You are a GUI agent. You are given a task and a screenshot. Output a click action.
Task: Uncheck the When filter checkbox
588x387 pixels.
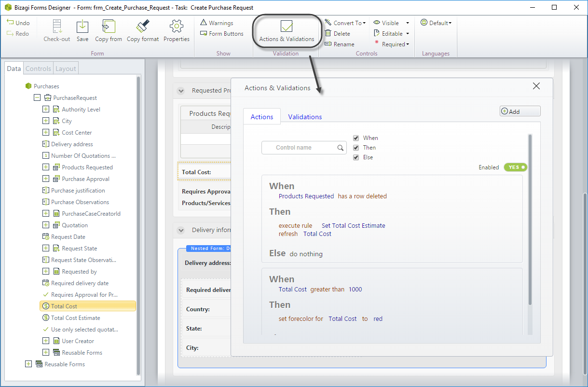[356, 138]
